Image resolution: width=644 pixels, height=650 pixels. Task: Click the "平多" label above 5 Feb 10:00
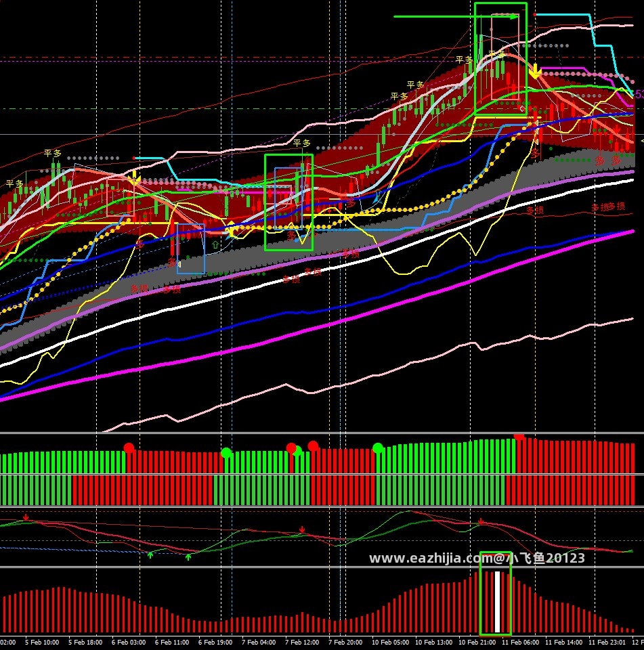pos(53,154)
